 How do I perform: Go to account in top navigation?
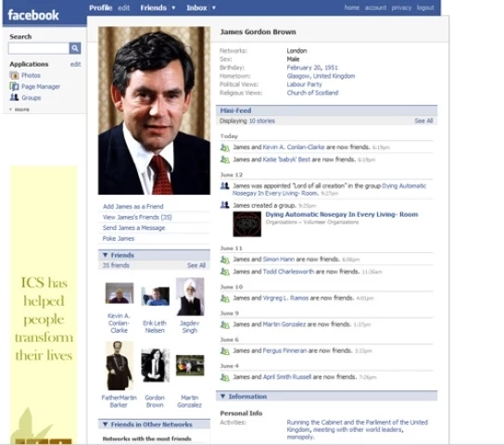click(375, 7)
